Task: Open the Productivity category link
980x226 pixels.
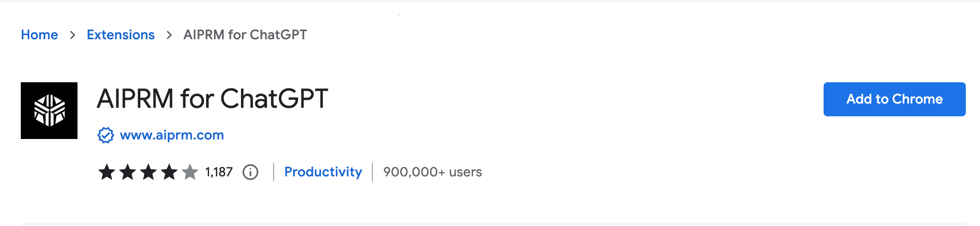Action: click(323, 172)
